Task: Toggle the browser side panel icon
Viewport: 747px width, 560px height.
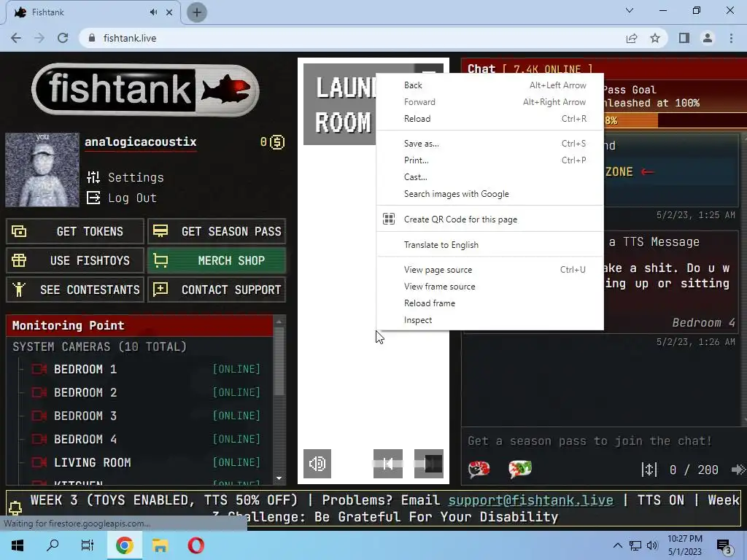Action: [684, 38]
